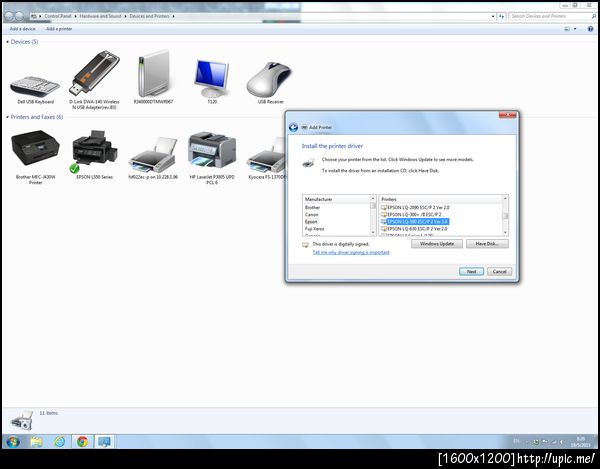Expand the Devices and Printers breadcrumb arrow

[x=173, y=16]
